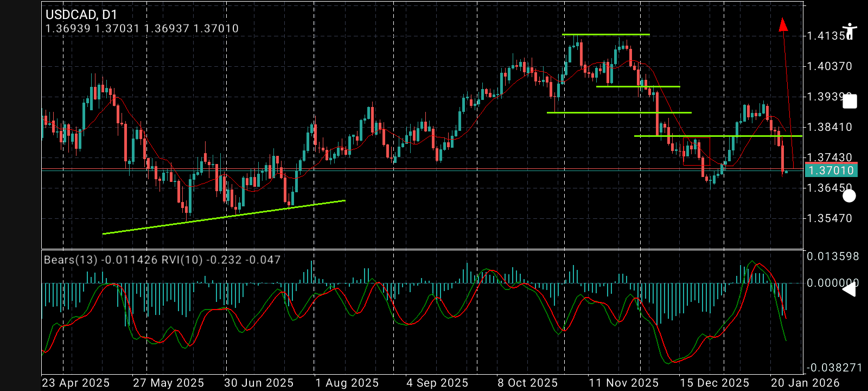Viewport: 868px width, 391px height.
Task: Tap the USDCAD, D1 chart title
Action: [x=81, y=15]
